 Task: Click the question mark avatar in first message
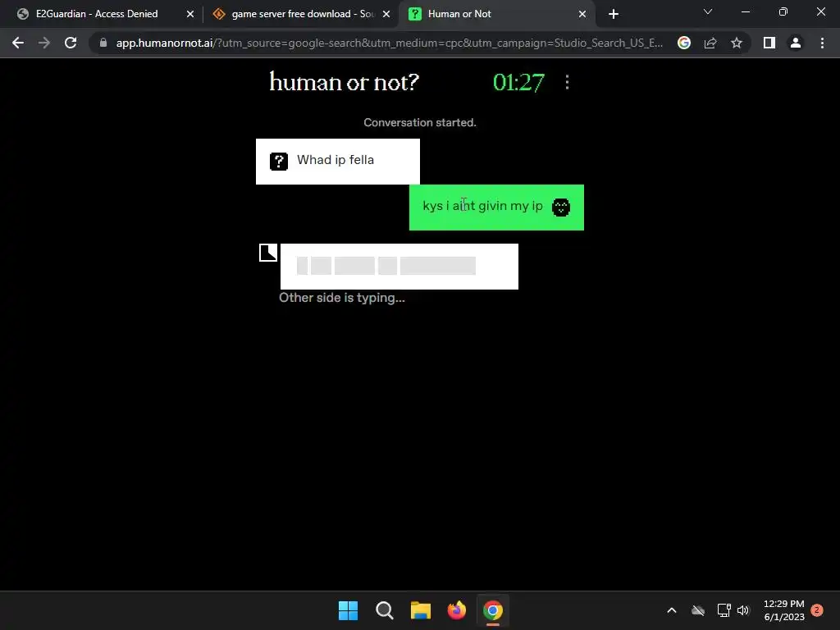[x=279, y=162]
